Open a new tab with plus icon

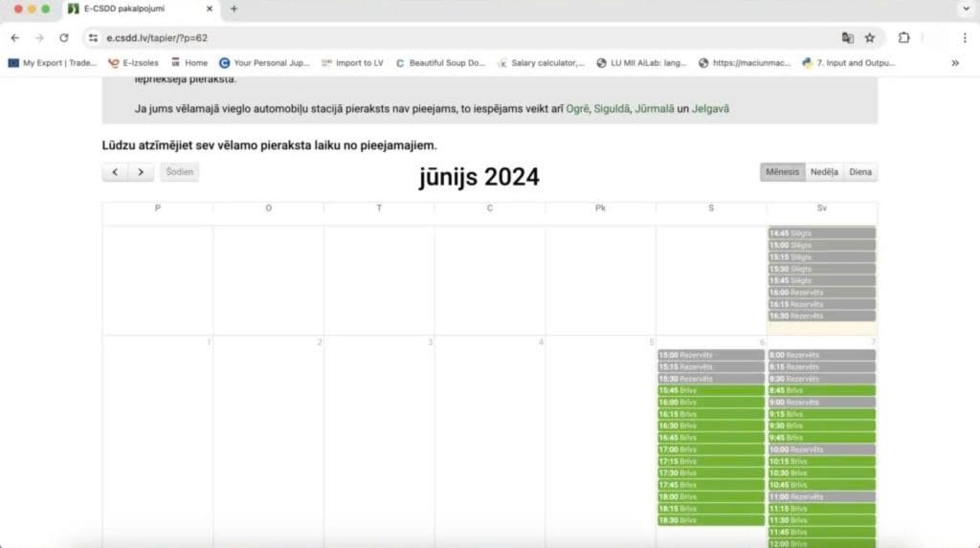click(x=234, y=9)
